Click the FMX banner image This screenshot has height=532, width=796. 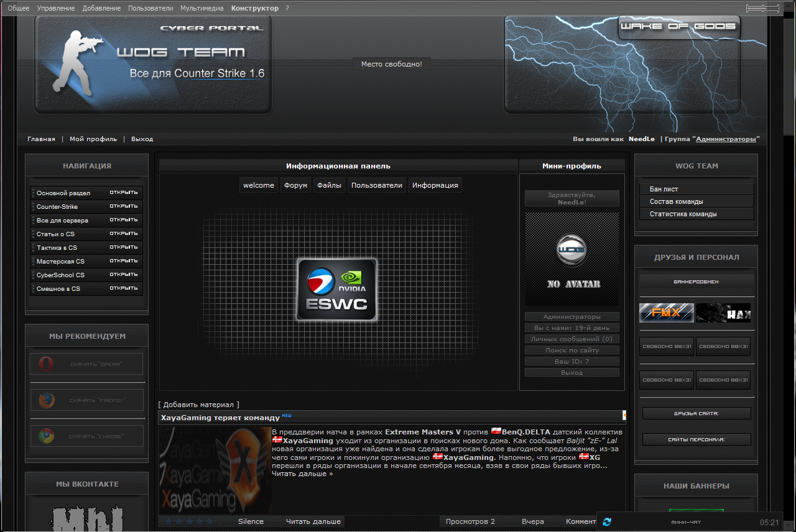pos(667,313)
